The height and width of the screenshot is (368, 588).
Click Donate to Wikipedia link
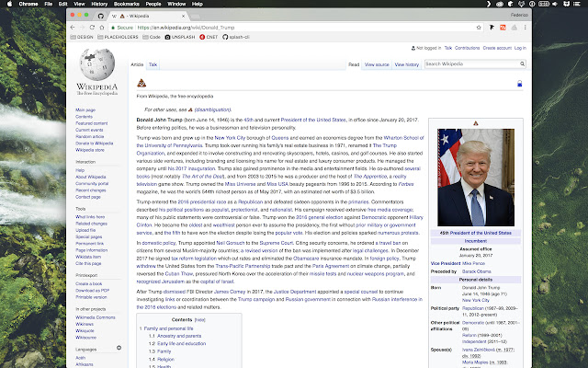94,144
